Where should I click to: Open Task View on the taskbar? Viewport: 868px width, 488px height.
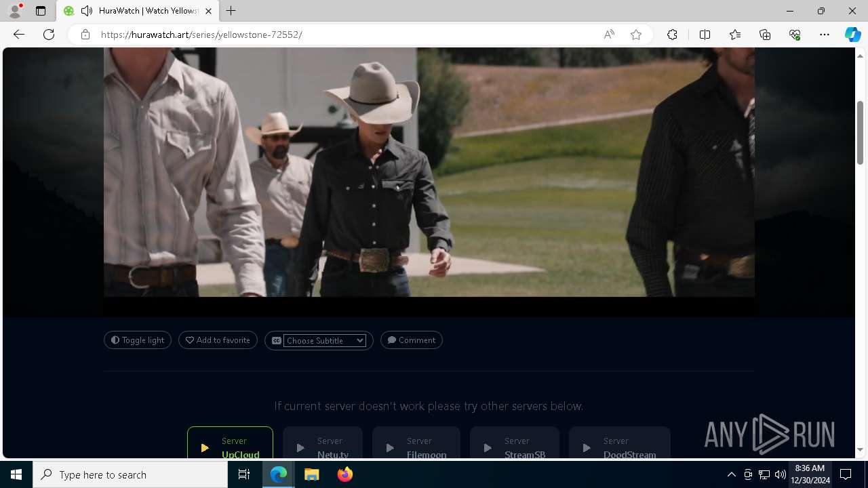[244, 474]
